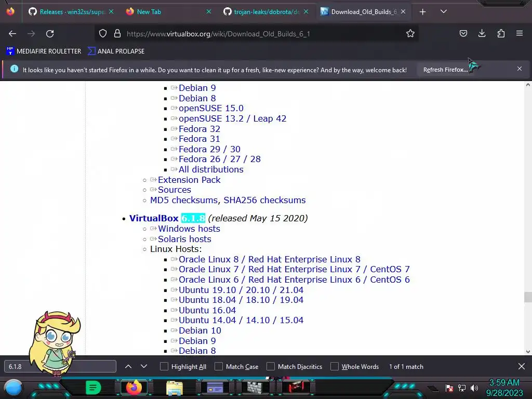Open openSUSE 13.2 / Leap 42 link
This screenshot has height=399, width=532.
tap(232, 118)
